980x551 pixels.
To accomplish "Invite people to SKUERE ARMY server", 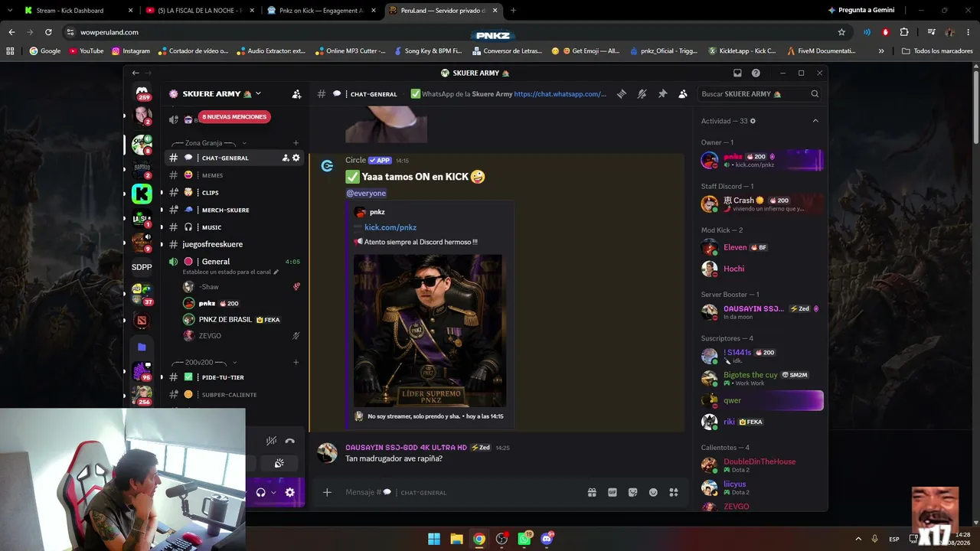I will click(296, 94).
